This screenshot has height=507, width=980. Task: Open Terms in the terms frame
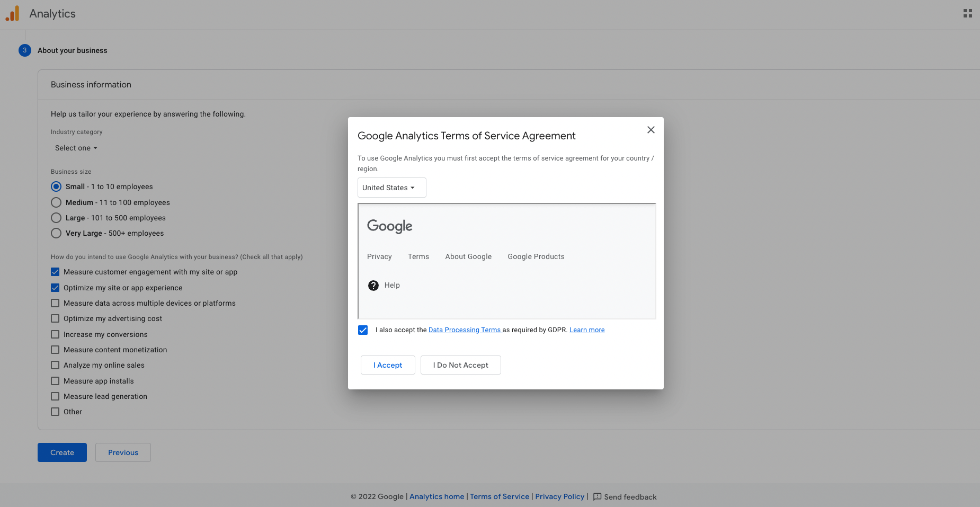click(418, 256)
